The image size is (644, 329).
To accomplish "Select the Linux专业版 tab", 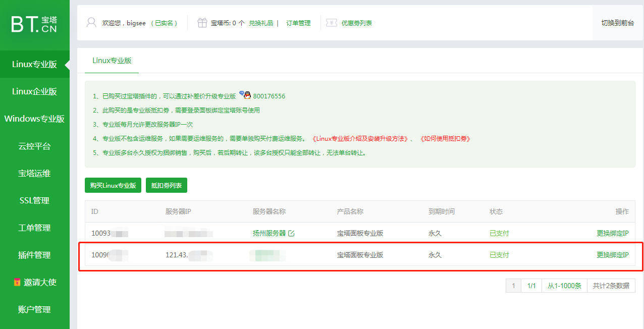I will click(x=112, y=61).
